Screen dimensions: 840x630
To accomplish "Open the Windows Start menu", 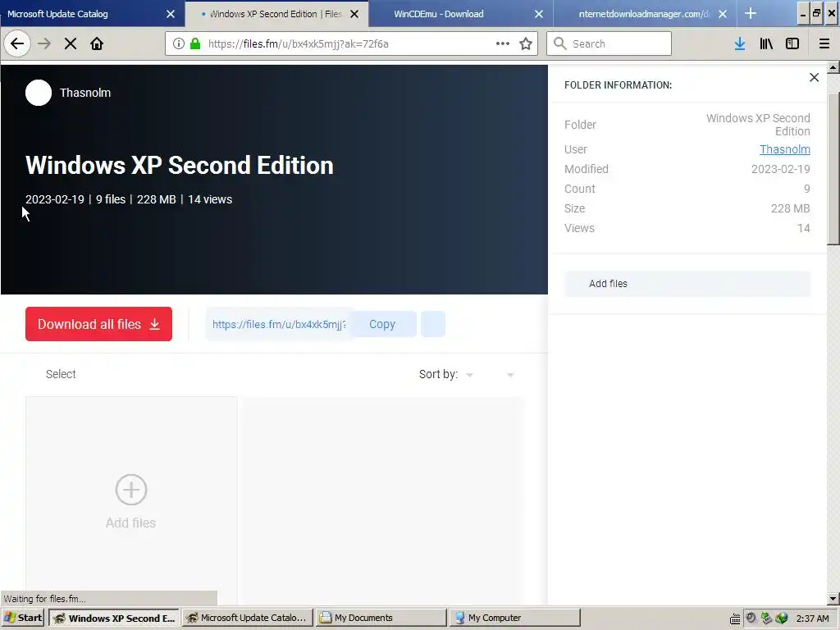I will [23, 618].
